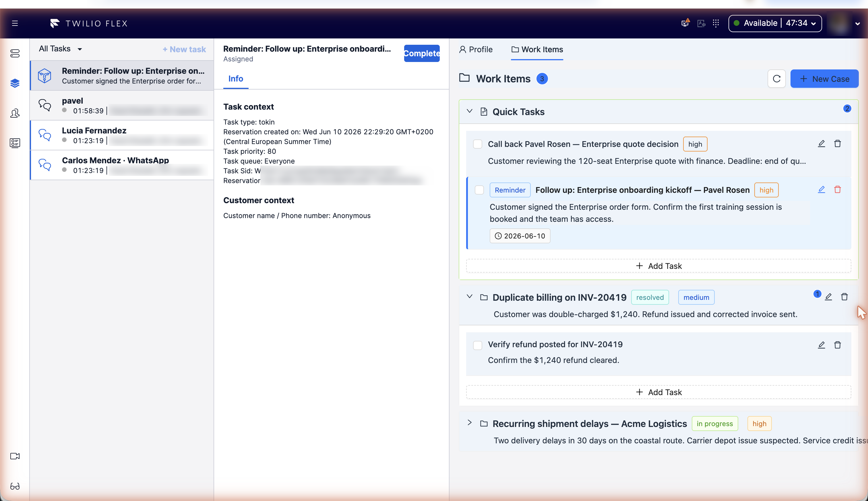Viewport: 868px width, 501px height.
Task: Open the agent desktop layers sidebar icon
Action: (x=15, y=83)
